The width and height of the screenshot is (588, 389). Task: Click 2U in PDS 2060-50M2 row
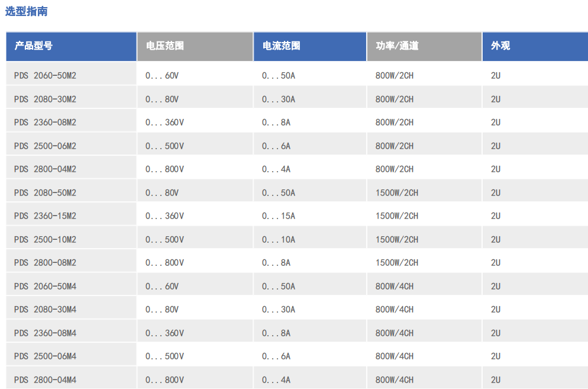(x=496, y=75)
